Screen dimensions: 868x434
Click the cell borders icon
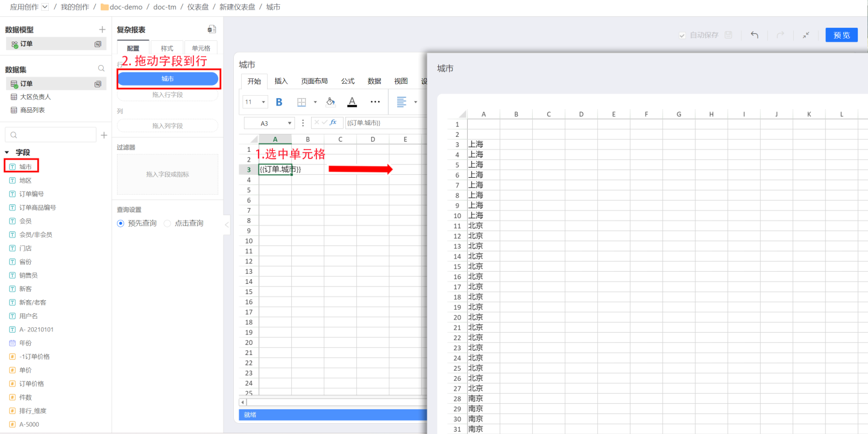point(302,102)
